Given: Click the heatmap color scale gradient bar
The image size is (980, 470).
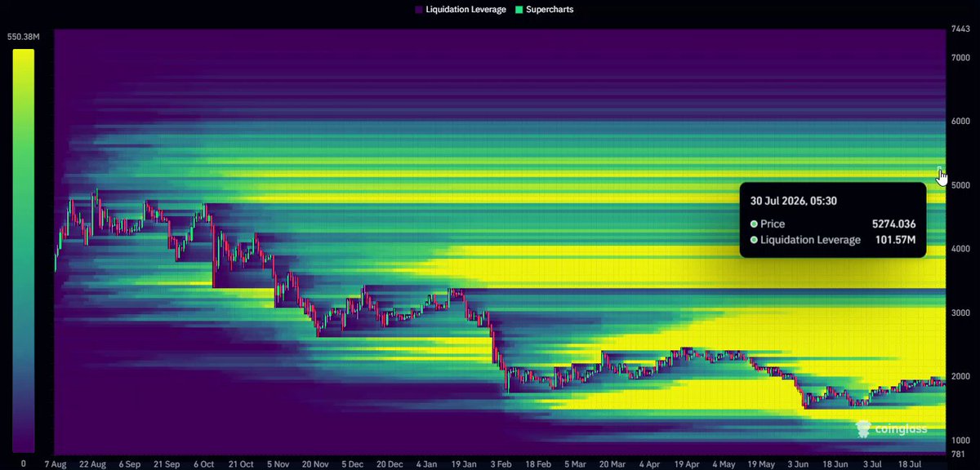Looking at the screenshot, I should (x=23, y=251).
